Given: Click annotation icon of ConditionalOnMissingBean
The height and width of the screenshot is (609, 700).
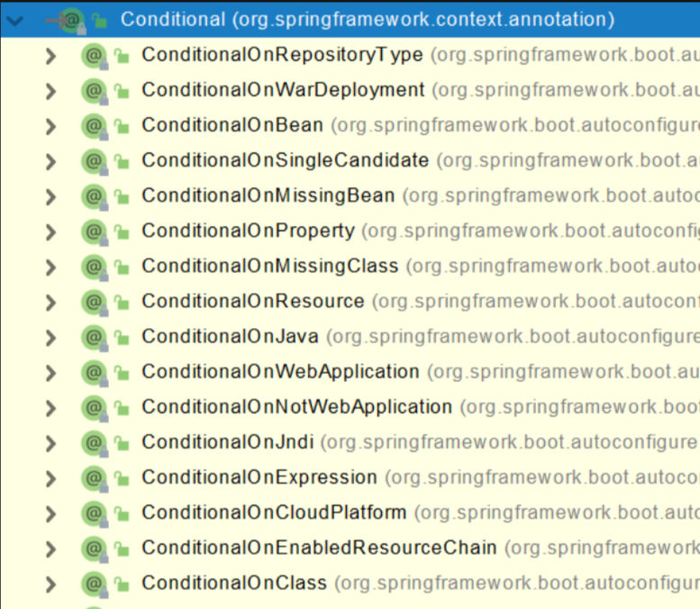Looking at the screenshot, I should (95, 197).
